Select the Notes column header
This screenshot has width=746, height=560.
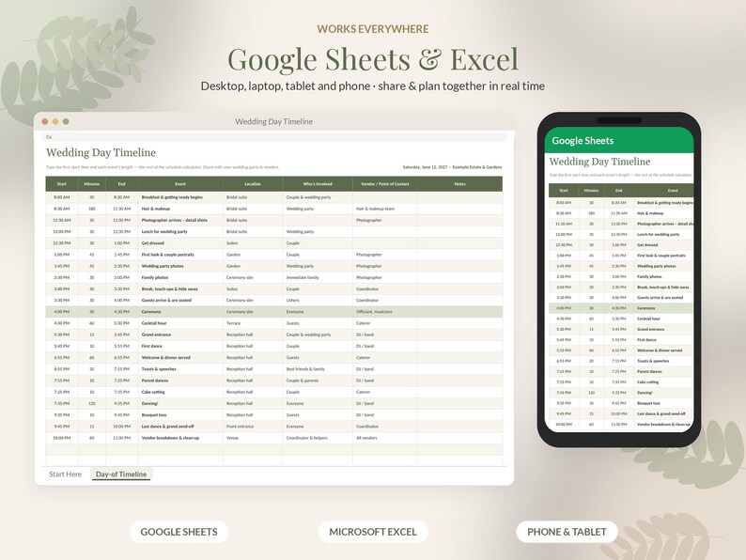[x=459, y=183]
